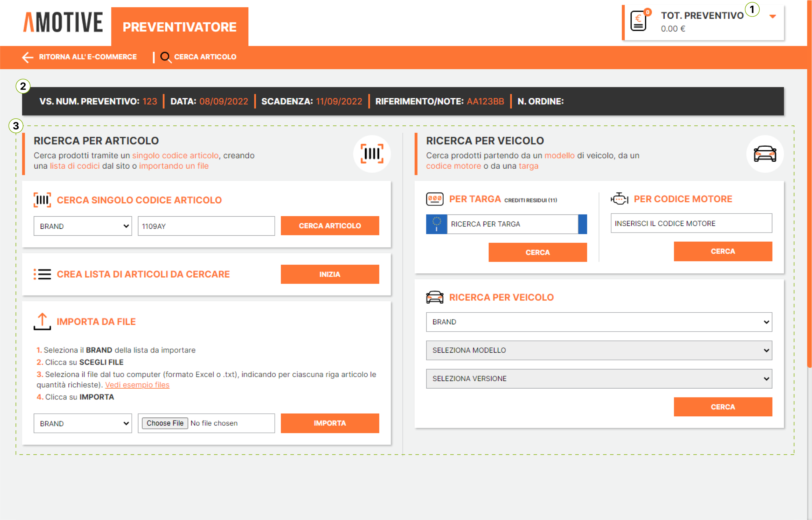Click the license plate icon near Per Targa
This screenshot has height=520, width=812.
434,199
